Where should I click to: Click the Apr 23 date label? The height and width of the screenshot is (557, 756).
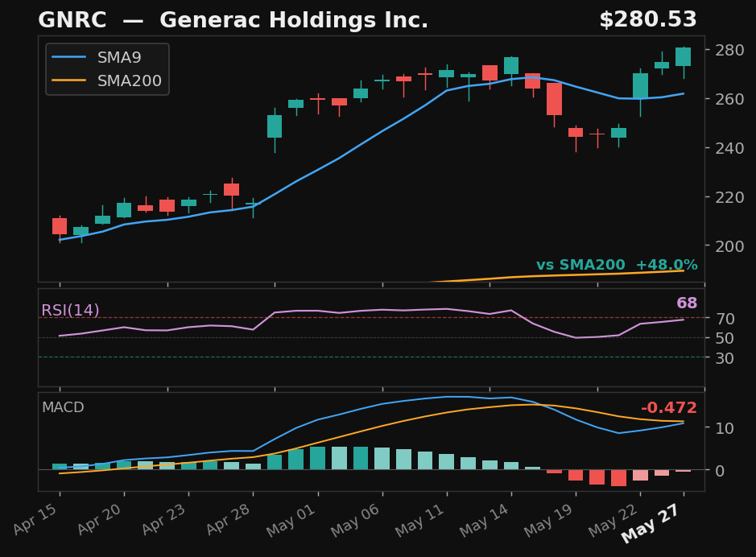164,521
